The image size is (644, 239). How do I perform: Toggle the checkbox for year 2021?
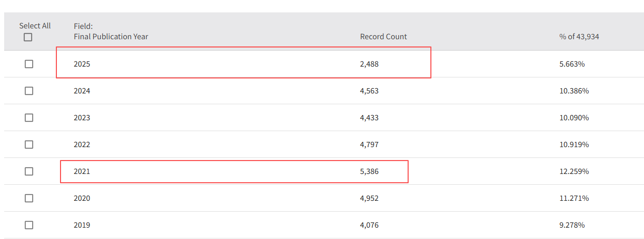pos(29,171)
